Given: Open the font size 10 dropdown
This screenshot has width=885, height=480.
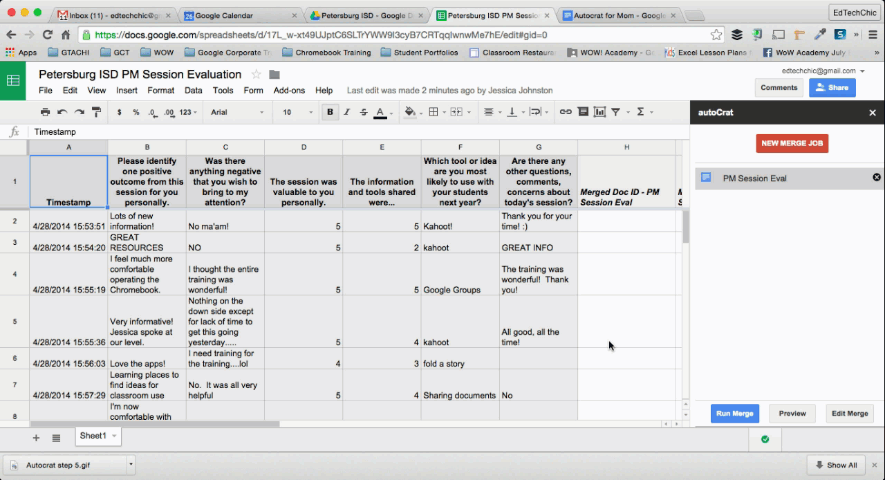Looking at the screenshot, I should pos(297,112).
